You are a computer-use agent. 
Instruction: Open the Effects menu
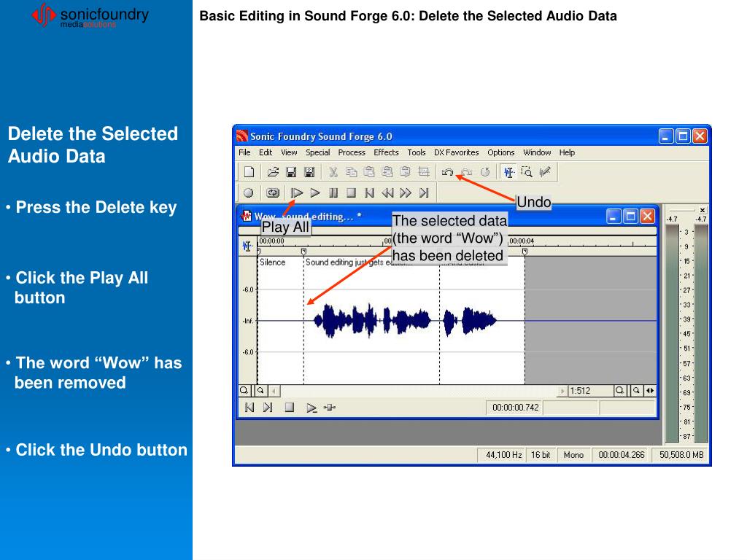pyautogui.click(x=386, y=152)
